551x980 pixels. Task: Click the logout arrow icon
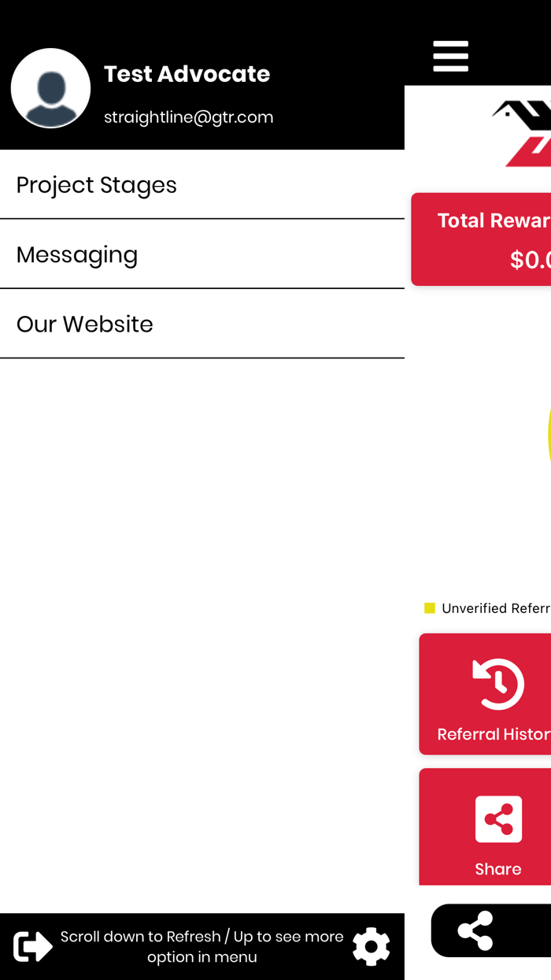(33, 946)
